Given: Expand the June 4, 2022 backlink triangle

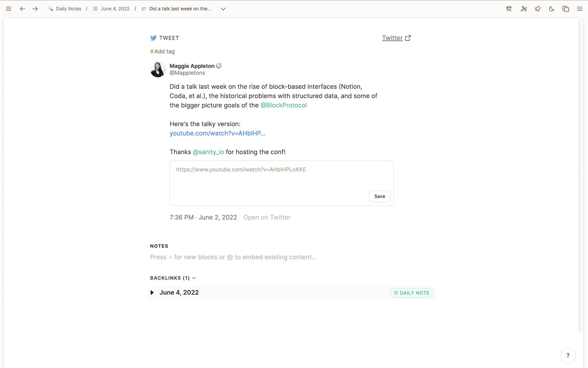Looking at the screenshot, I should (152, 292).
